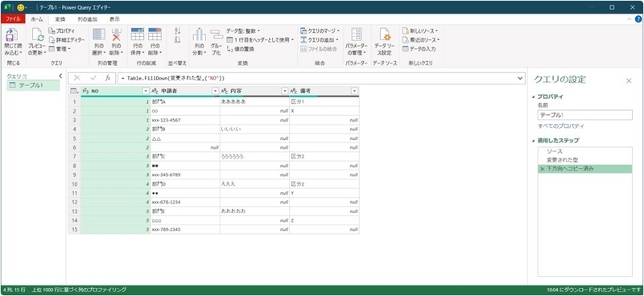This screenshot has width=644, height=296.
Task: Click the Remove Columns (列の削除) icon
Action: 117,35
